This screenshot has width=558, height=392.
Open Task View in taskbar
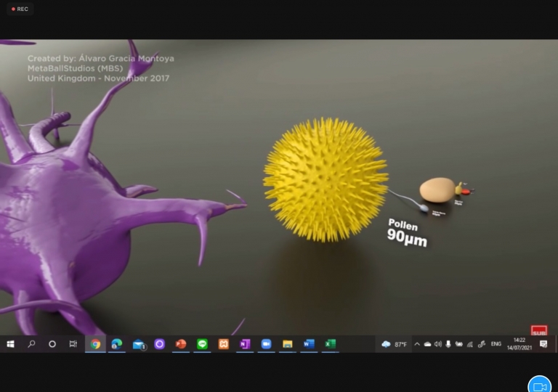[73, 344]
